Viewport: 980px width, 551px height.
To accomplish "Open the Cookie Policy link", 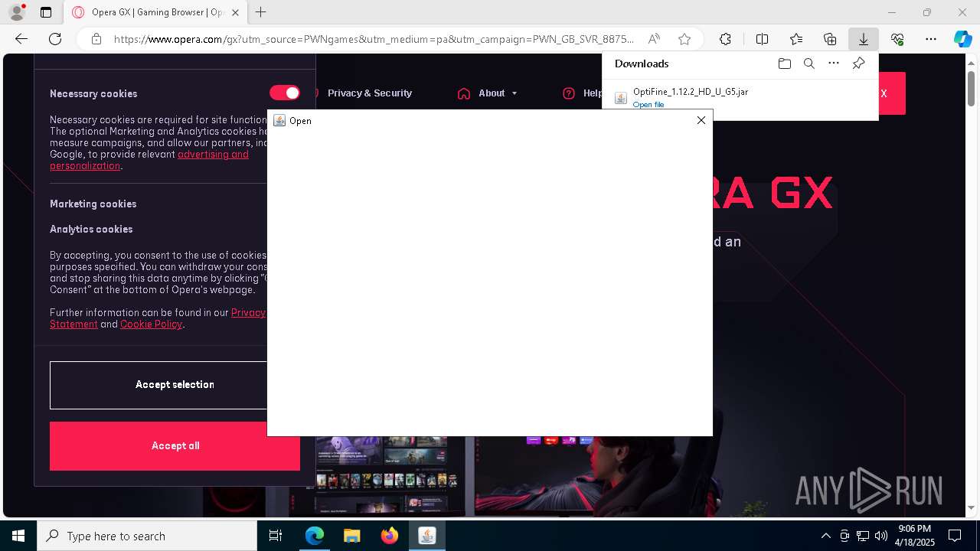I will (151, 324).
